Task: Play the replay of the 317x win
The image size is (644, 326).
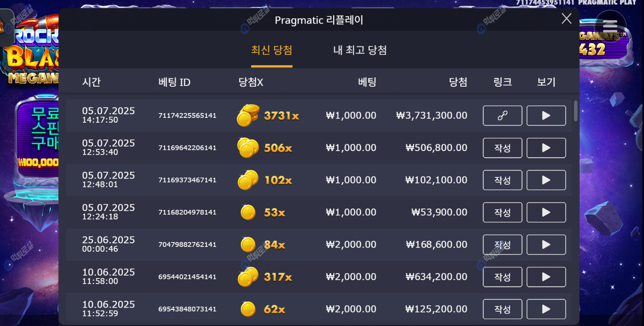Action: pos(546,277)
